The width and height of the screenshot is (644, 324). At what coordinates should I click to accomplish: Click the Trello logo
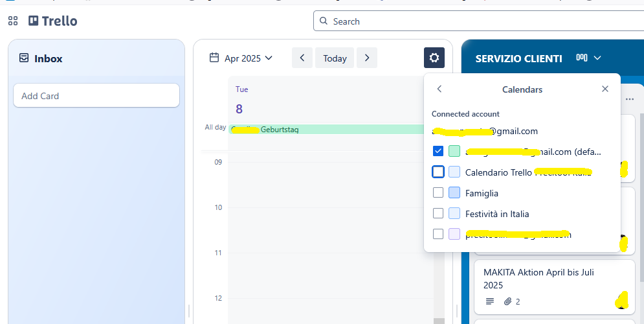pyautogui.click(x=52, y=21)
